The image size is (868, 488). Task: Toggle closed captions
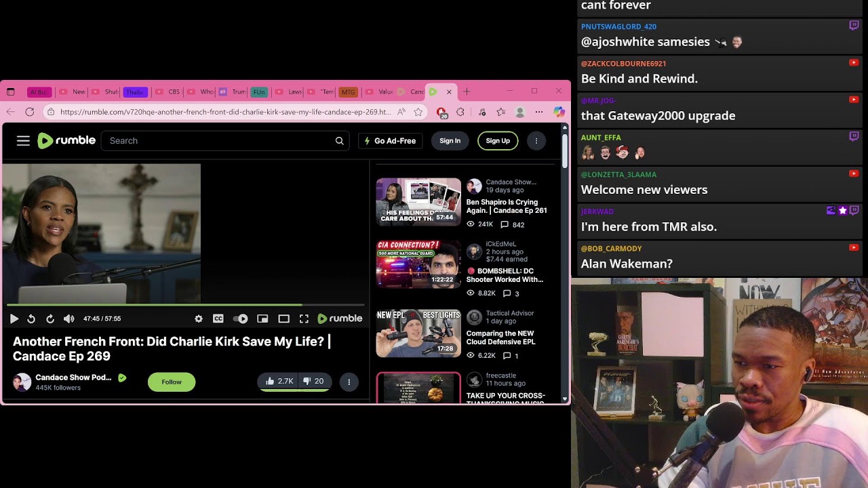[x=218, y=319]
